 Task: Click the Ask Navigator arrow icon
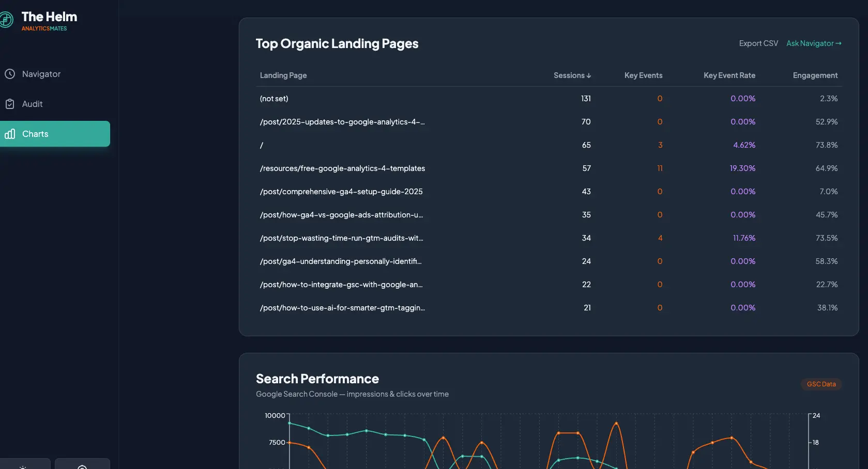tap(839, 43)
